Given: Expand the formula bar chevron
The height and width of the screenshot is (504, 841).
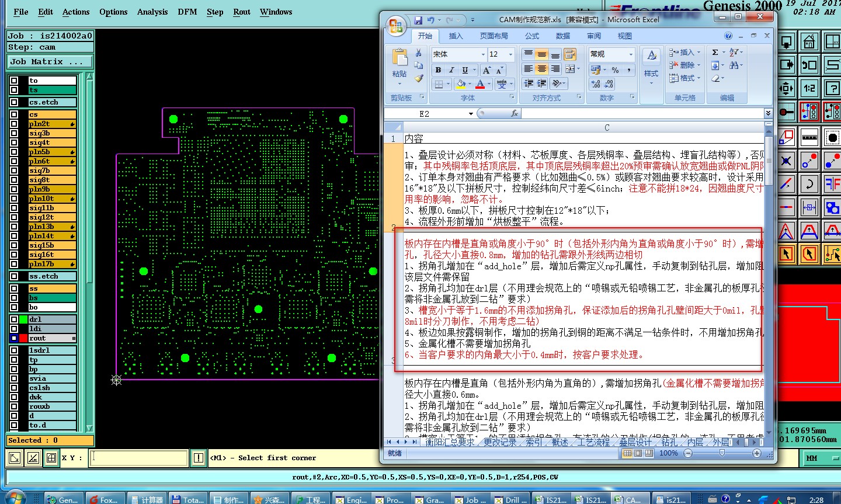Looking at the screenshot, I should point(768,113).
